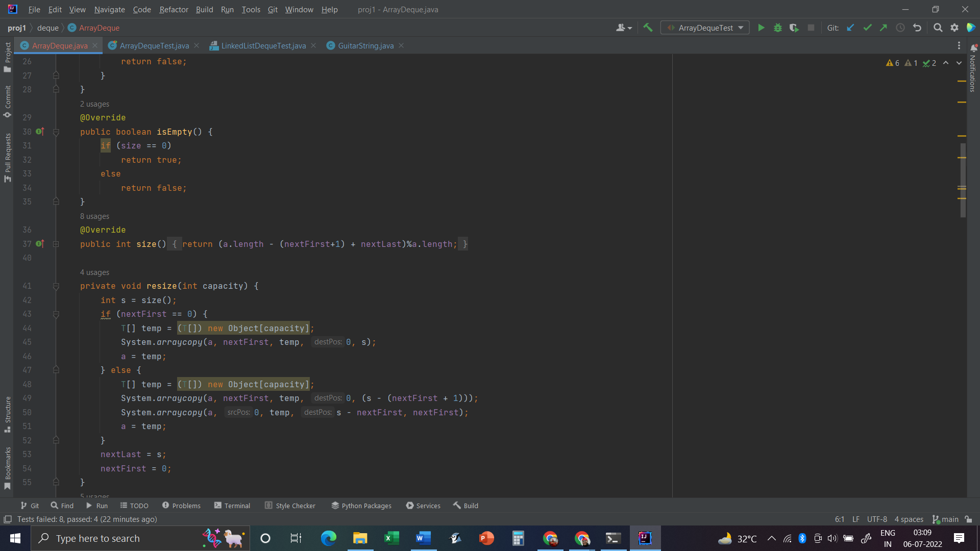Collapse isEmpty method fold marker line 30
980x551 pixels.
click(x=56, y=132)
